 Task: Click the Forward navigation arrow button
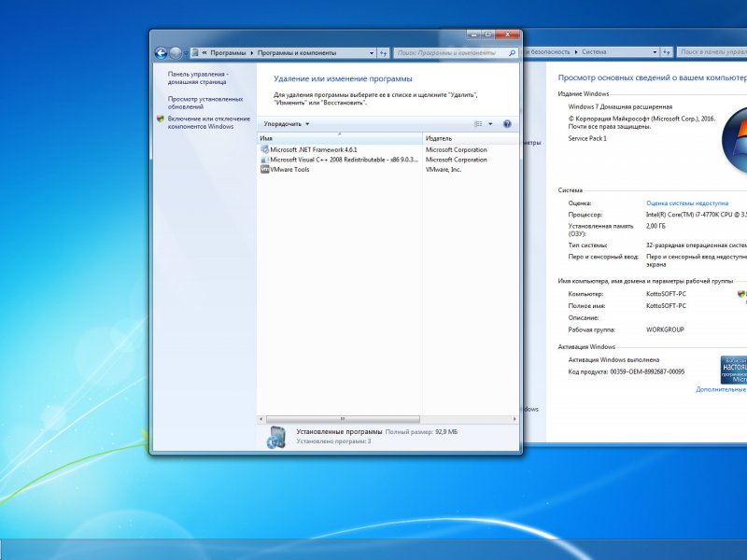coord(176,53)
